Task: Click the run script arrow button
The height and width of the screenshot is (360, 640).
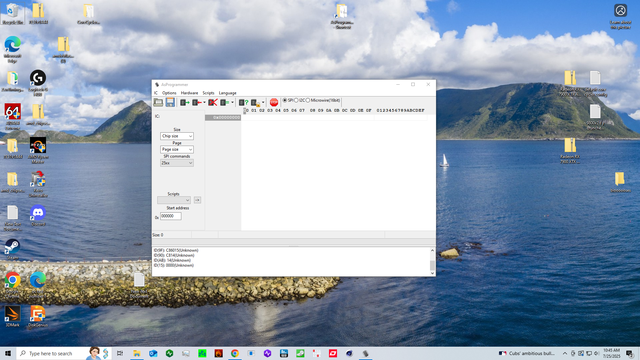Action: (197, 200)
